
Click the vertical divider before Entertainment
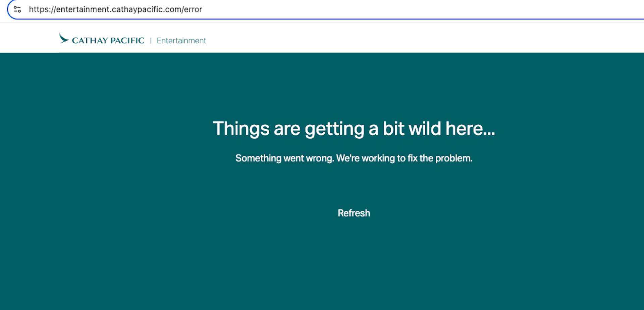coord(151,41)
